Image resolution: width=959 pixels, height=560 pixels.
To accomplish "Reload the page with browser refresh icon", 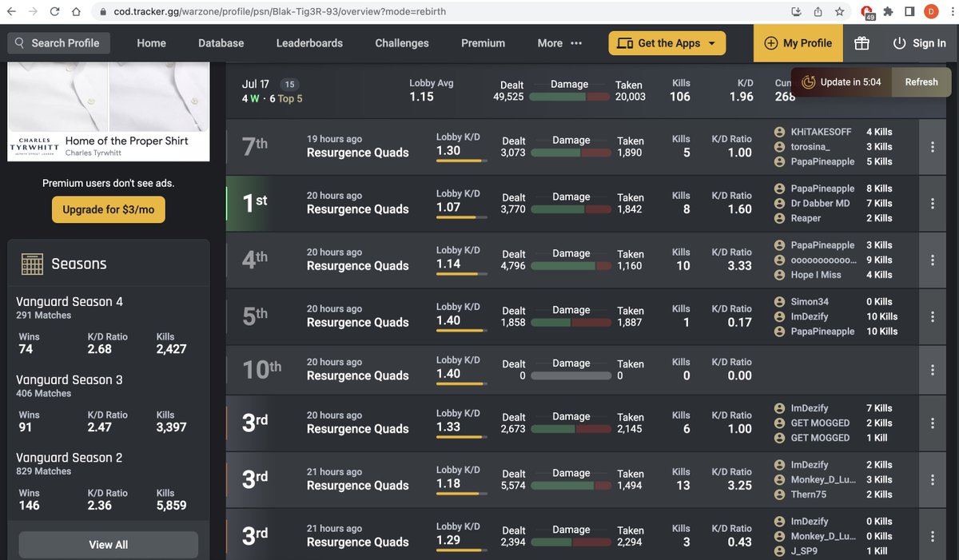I will pos(54,12).
